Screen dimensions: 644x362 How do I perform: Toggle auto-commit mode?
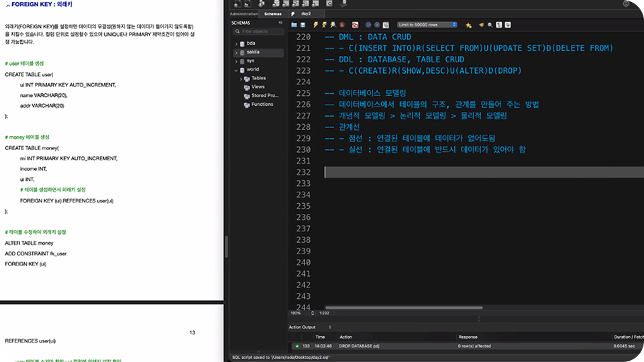click(x=386, y=25)
